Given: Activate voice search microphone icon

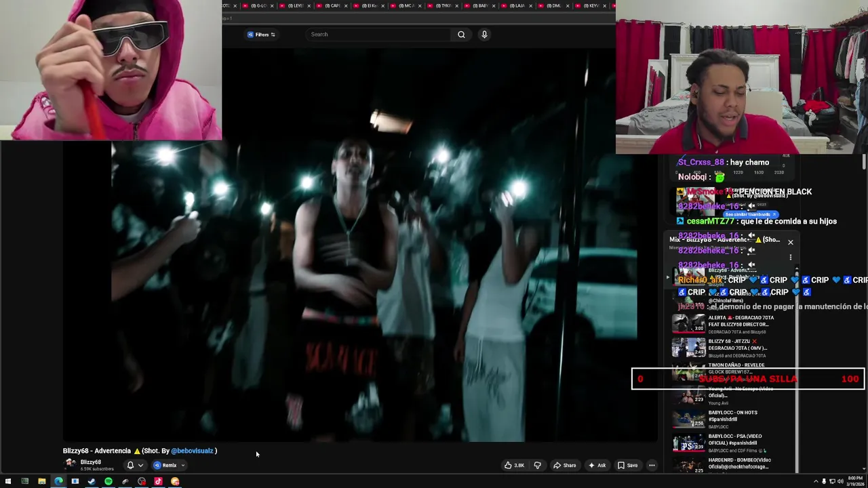Looking at the screenshot, I should [x=484, y=35].
